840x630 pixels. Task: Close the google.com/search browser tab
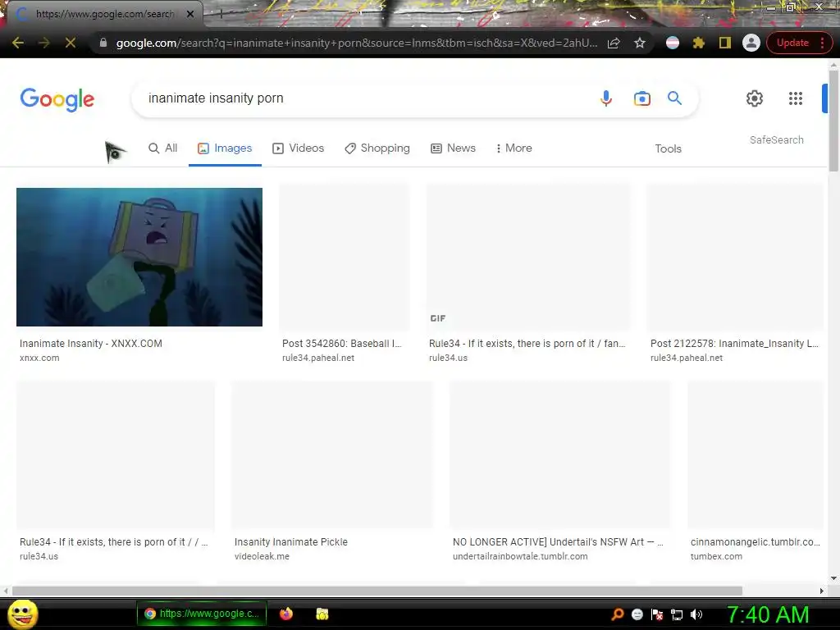pos(190,14)
